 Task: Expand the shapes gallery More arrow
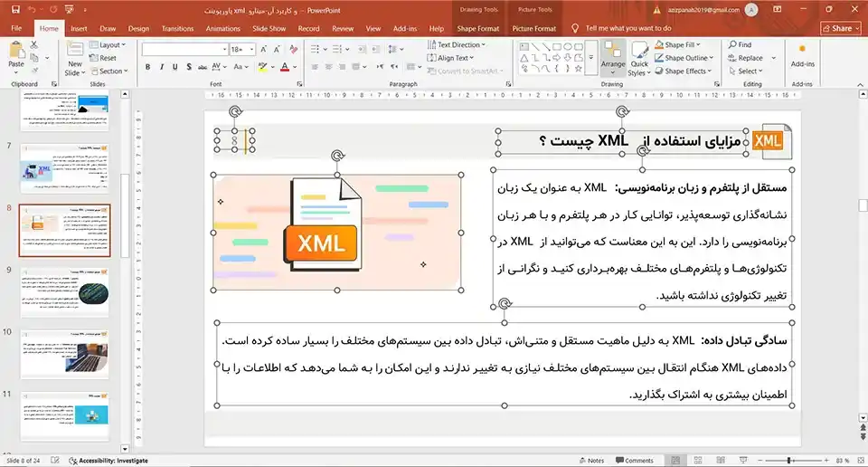(x=591, y=58)
